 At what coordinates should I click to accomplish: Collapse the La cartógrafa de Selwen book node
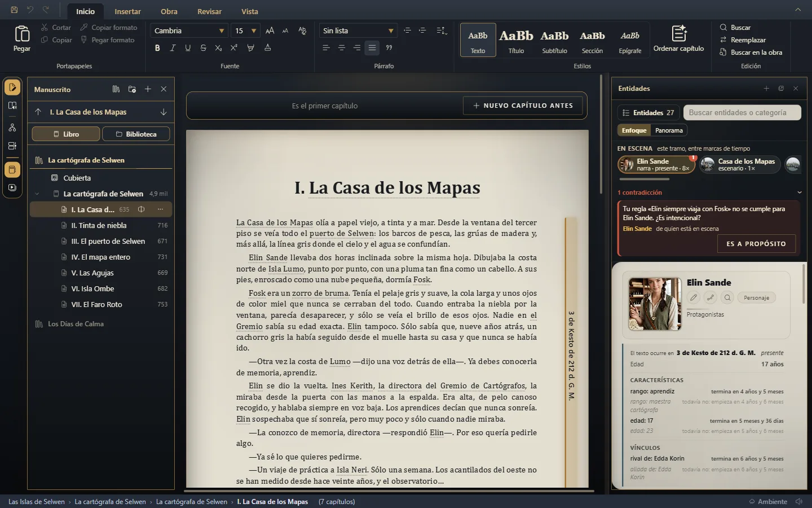[x=38, y=194]
